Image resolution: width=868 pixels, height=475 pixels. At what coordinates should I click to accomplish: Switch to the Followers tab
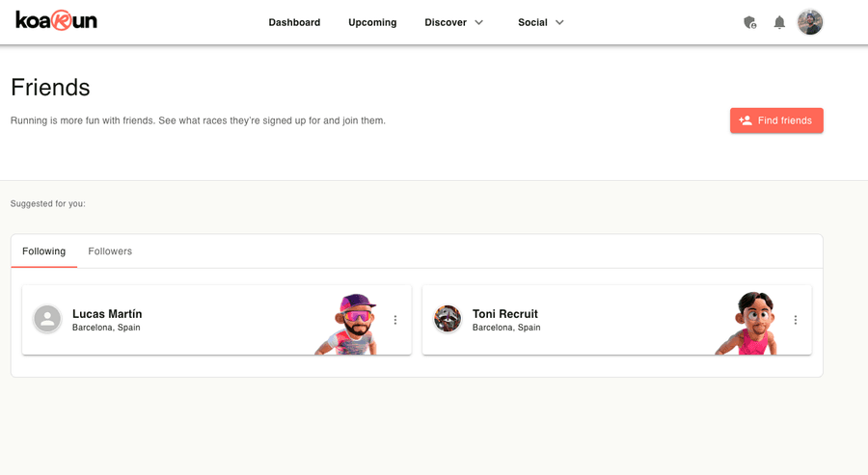click(x=110, y=251)
